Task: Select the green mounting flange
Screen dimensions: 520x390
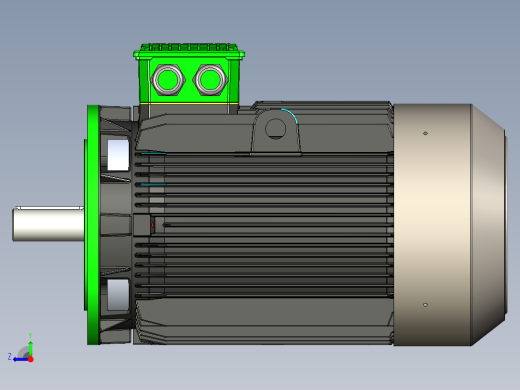Action: tap(93, 225)
